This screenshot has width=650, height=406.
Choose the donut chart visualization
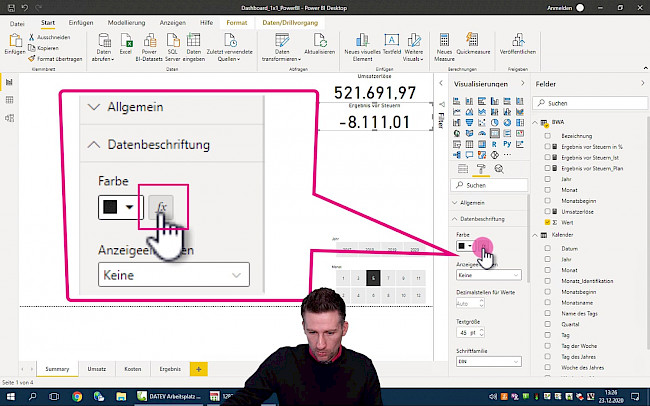(x=507, y=123)
